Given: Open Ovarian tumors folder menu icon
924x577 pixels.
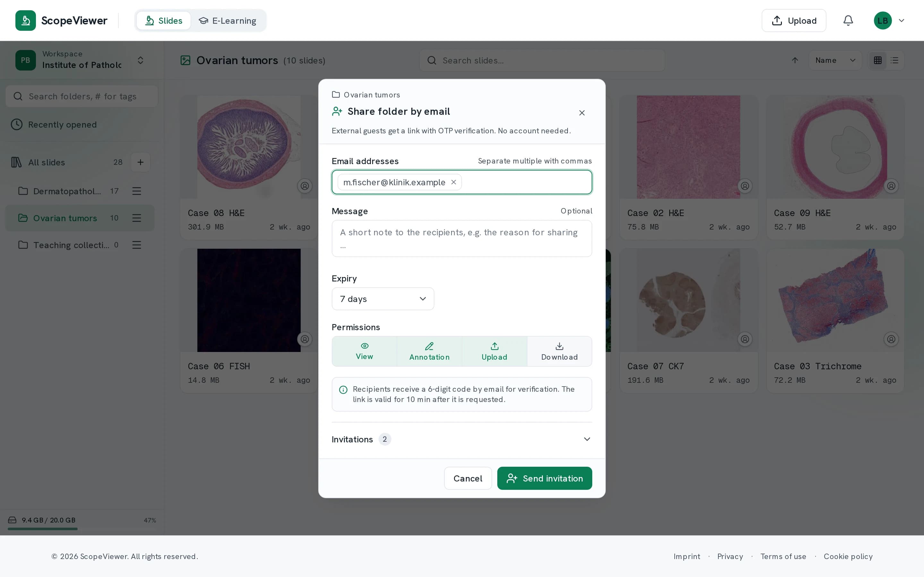Looking at the screenshot, I should point(137,218).
